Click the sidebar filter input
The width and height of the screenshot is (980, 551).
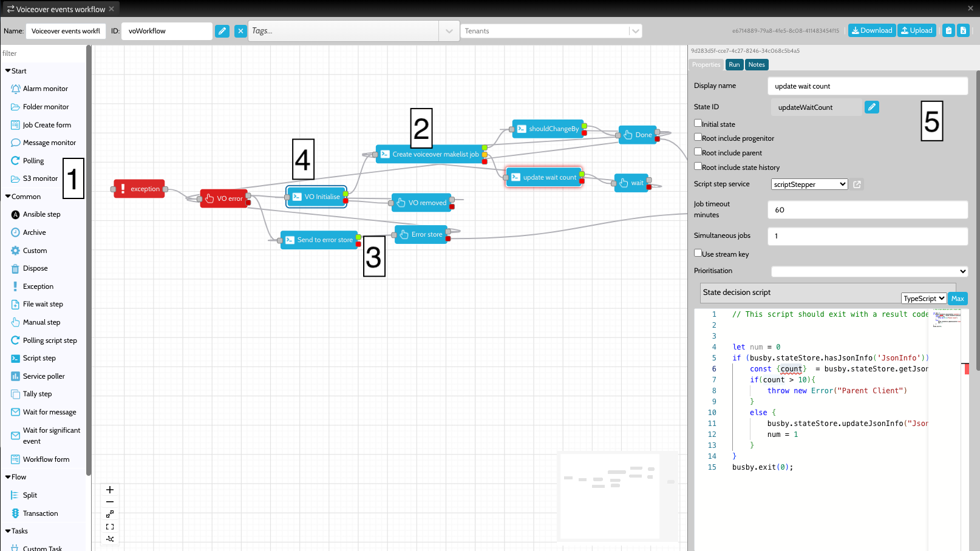tap(43, 53)
